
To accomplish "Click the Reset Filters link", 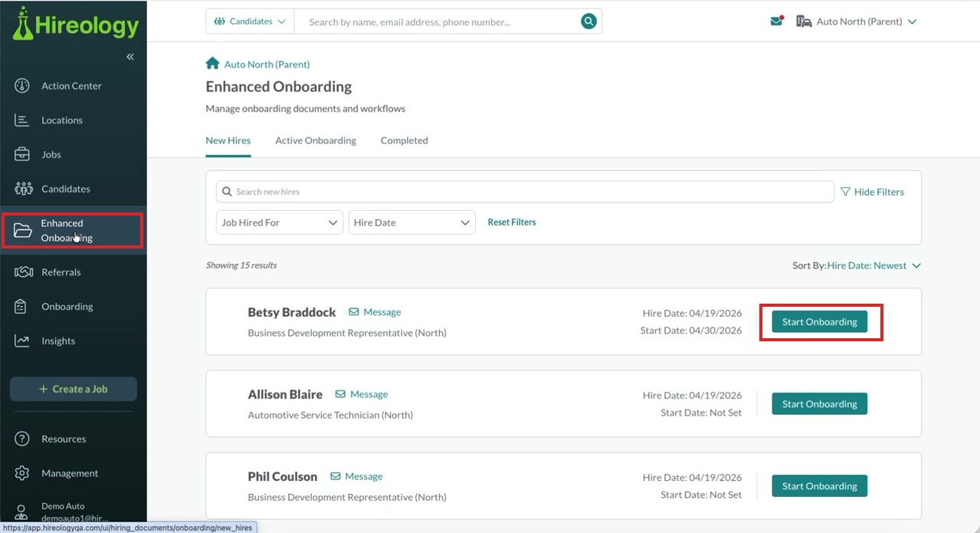I will tap(512, 222).
